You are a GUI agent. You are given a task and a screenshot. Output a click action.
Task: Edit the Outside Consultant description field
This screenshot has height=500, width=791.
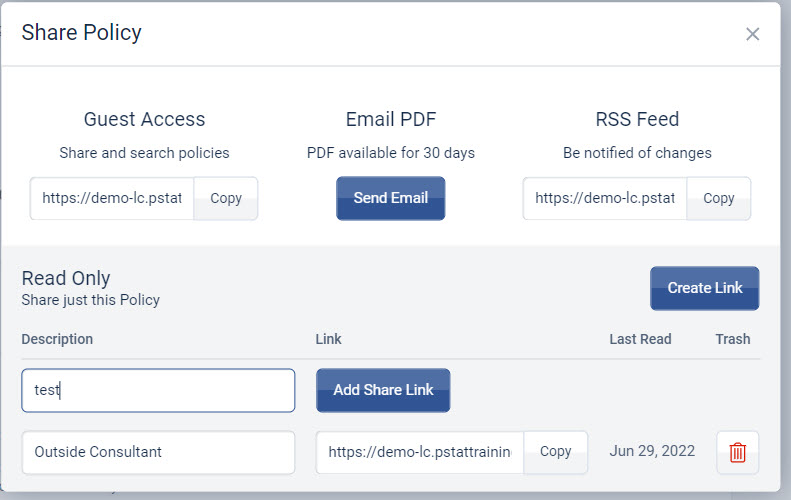click(x=158, y=452)
